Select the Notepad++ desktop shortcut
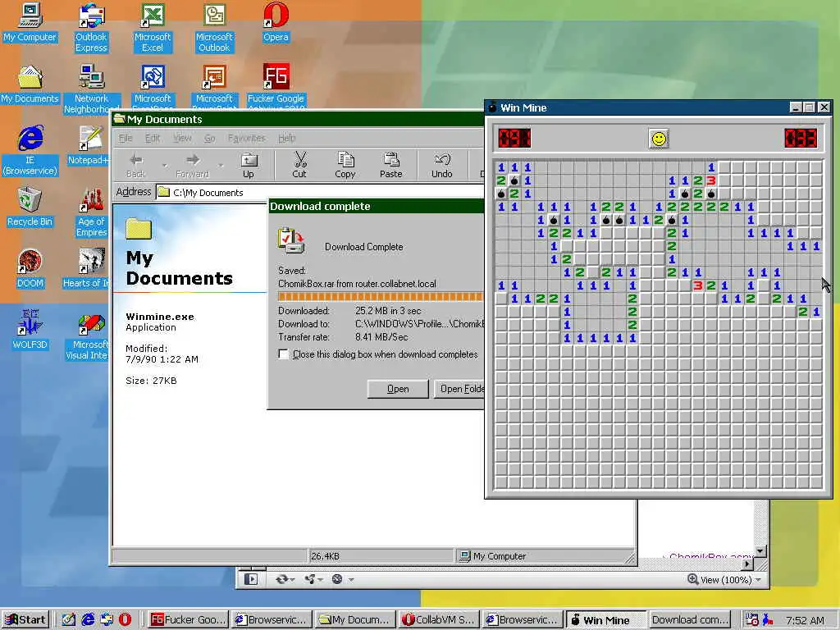 [89, 146]
